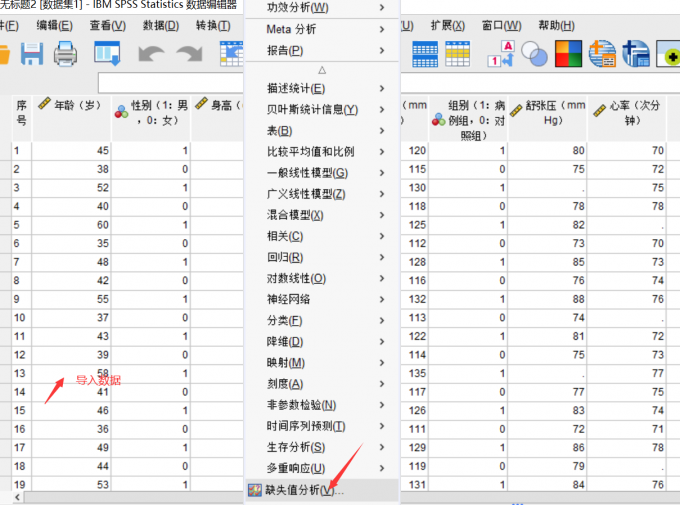Expand the 分类(F) submenu
This screenshot has height=505, width=680.
click(x=322, y=321)
